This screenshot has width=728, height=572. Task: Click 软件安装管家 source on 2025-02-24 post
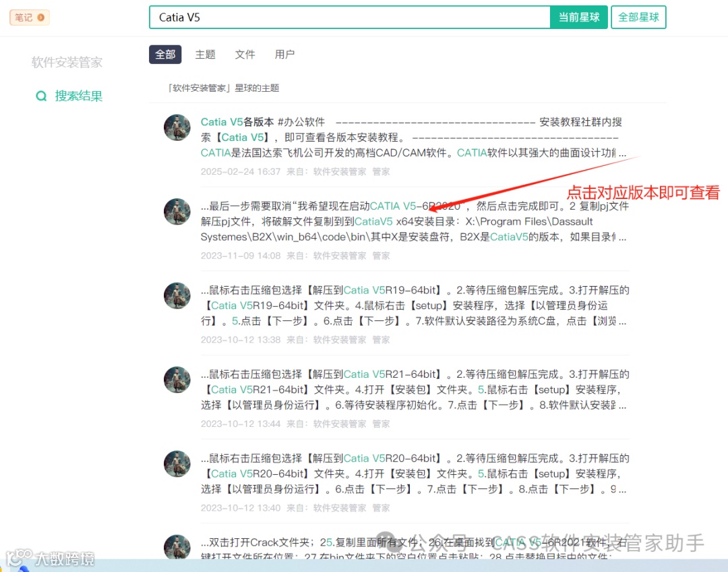click(339, 172)
